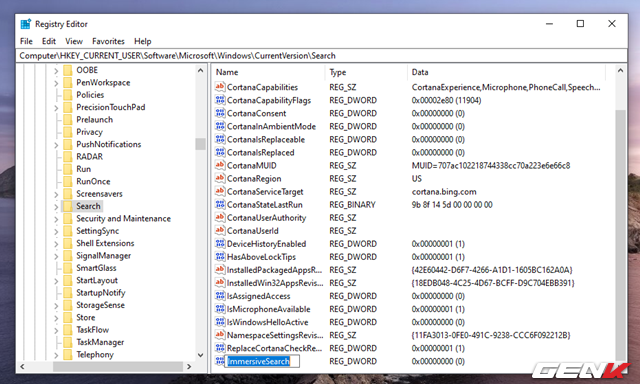
Task: Expand the Security and Maintenance key
Action: [56, 219]
